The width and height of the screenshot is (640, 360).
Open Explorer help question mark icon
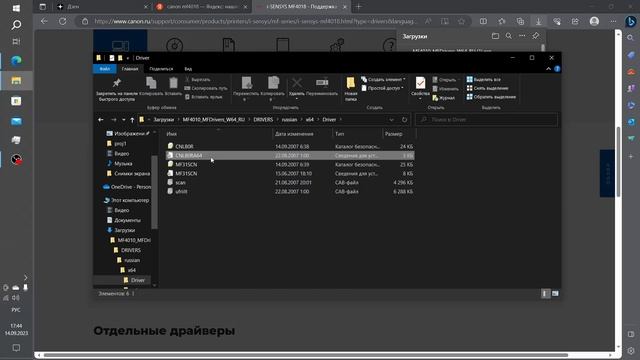coord(557,69)
